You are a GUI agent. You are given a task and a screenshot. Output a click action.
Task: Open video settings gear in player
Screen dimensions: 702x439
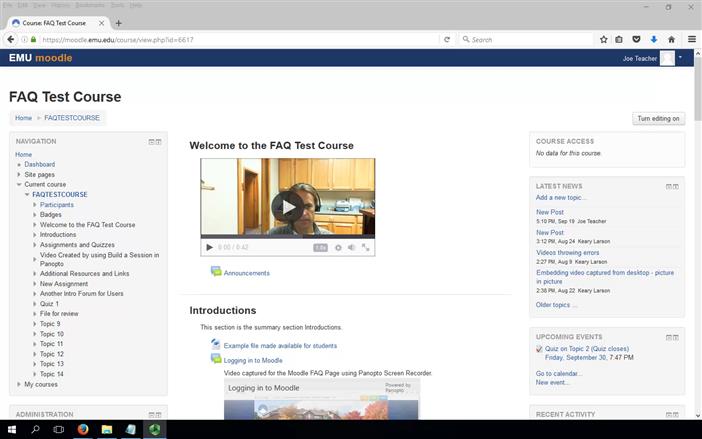point(338,247)
